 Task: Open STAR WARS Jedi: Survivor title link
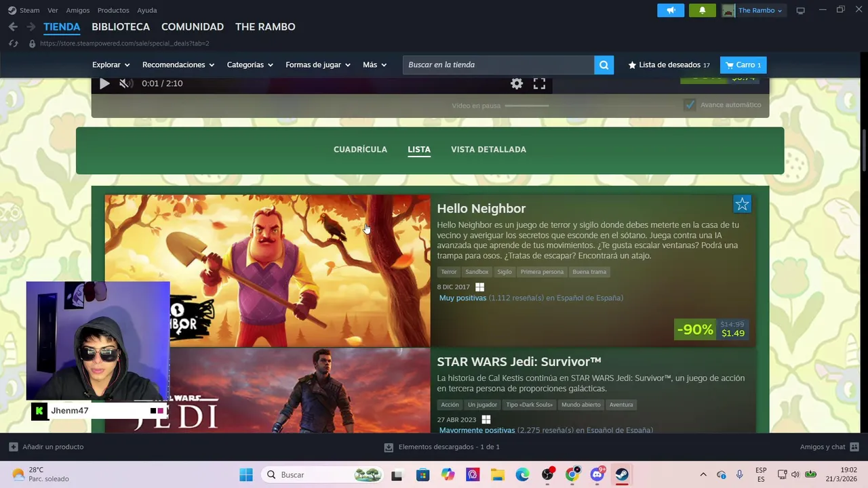pos(519,361)
